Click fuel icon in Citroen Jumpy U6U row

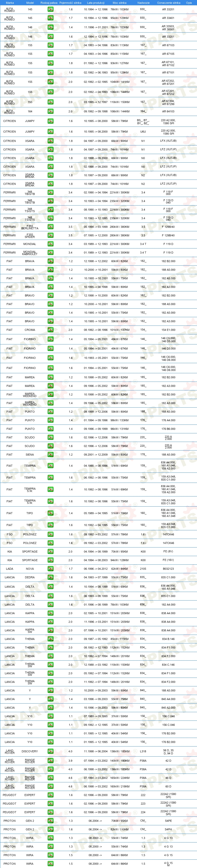(50, 132)
